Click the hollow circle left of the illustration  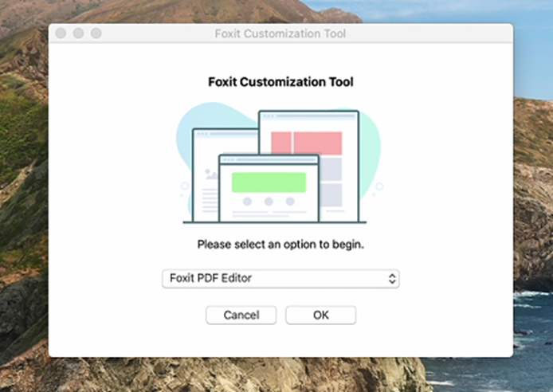click(x=184, y=186)
